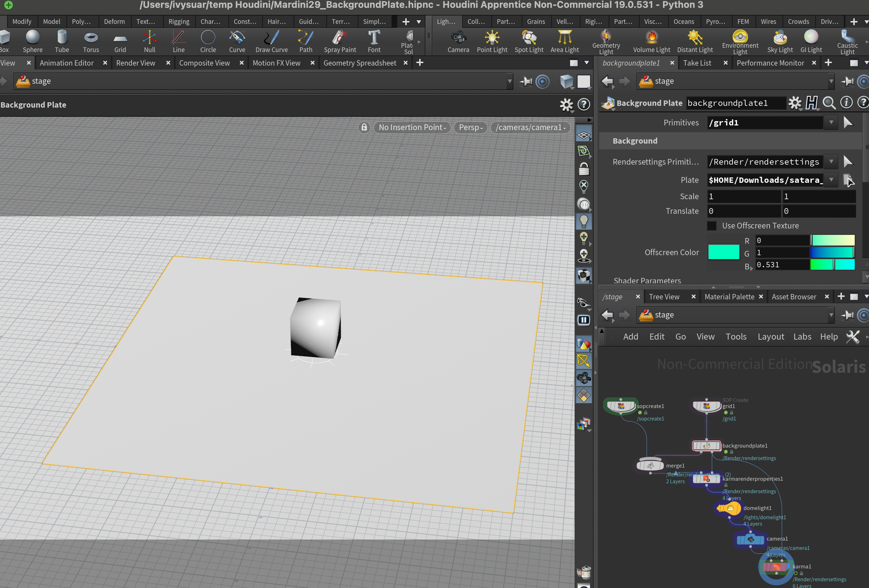Open the Primitives field dropdown arrow
Viewport: 869px width, 588px height.
coord(831,123)
